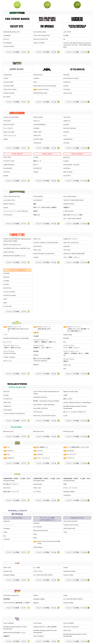Click DJ KENTARO in White Stage list

click(x=7, y=75)
